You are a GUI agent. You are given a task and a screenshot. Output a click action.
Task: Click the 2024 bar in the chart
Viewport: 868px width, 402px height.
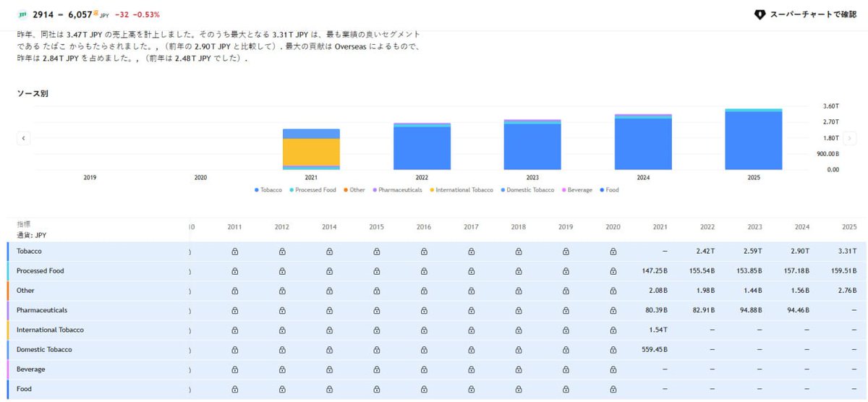point(643,142)
